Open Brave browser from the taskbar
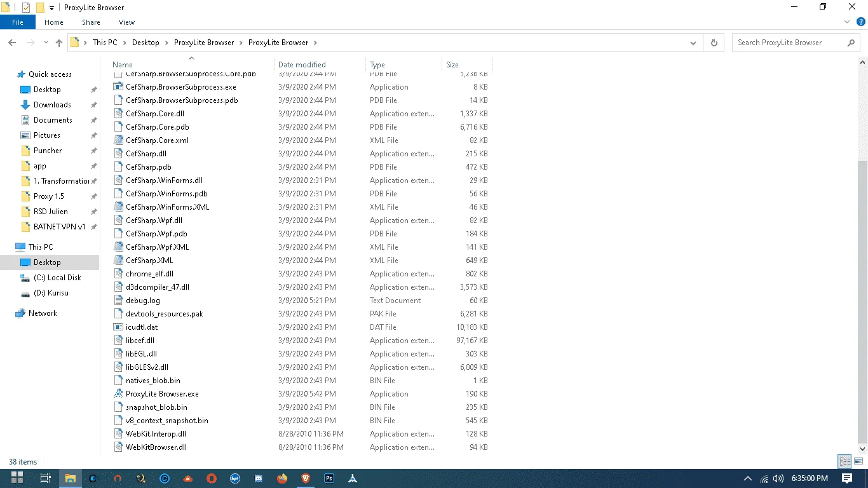The height and width of the screenshot is (488, 868). pos(306,478)
